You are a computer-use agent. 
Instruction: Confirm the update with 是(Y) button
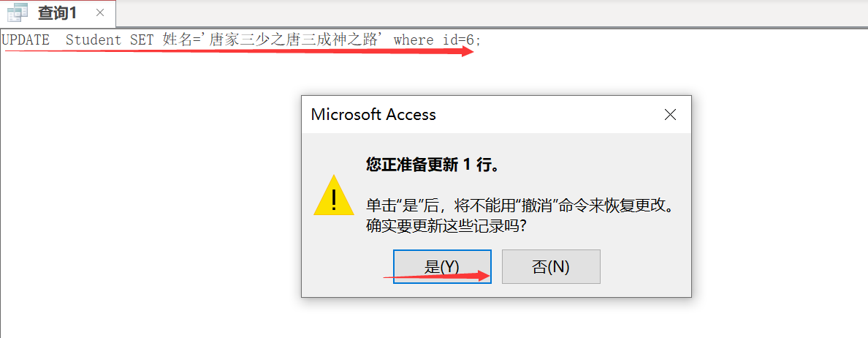tap(442, 266)
